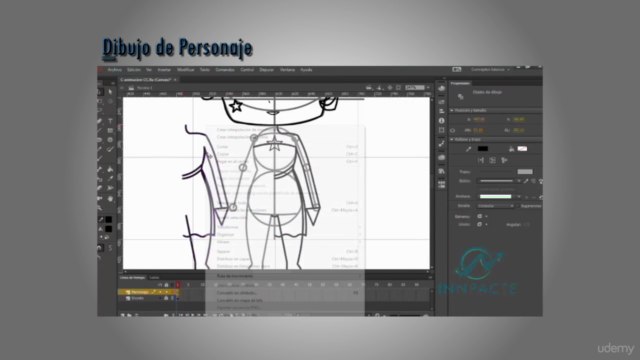Toggle the Boceto layer outline color box
The height and width of the screenshot is (360, 640).
[172, 298]
